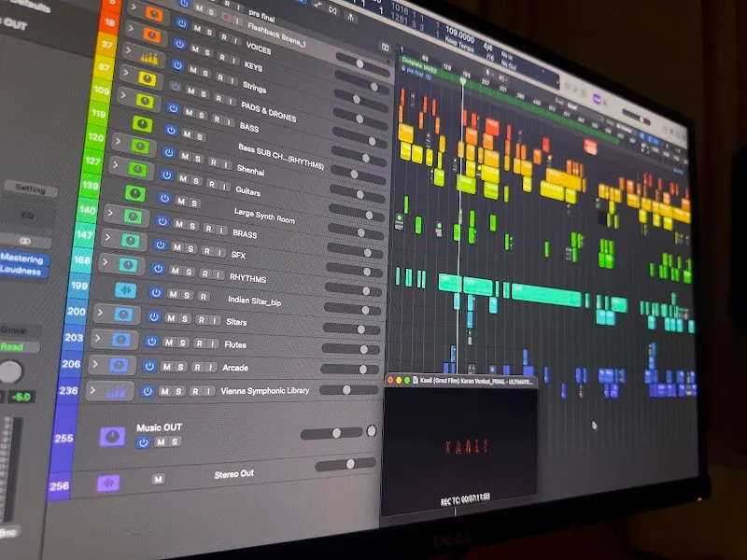Screen dimensions: 747x560
Task: Click the Vienna Symphonic Library orchestra icon
Action: (116, 391)
